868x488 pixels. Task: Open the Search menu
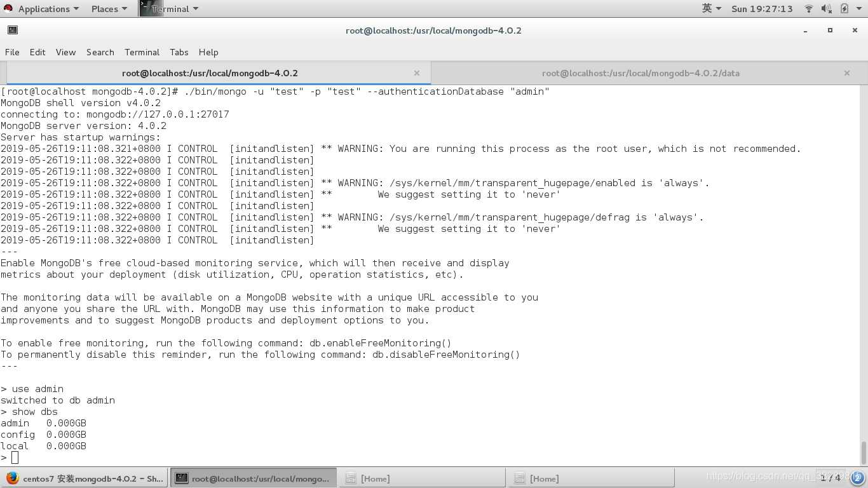tap(100, 52)
